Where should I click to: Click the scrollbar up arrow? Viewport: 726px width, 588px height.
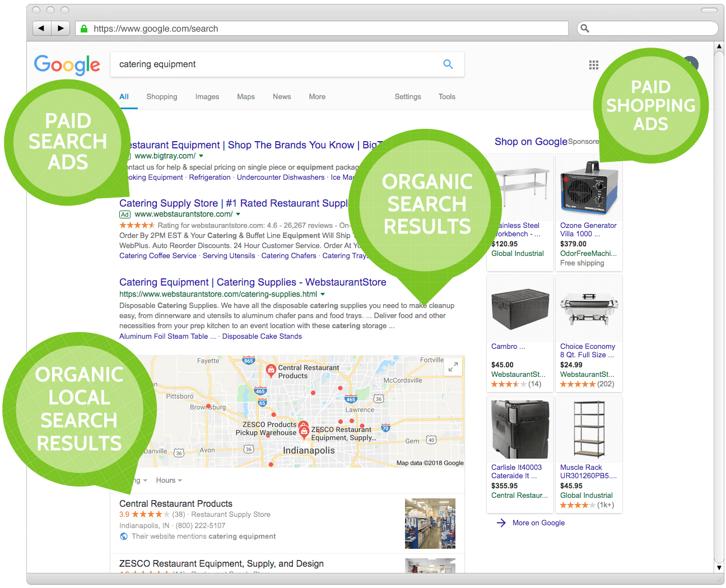[x=719, y=46]
